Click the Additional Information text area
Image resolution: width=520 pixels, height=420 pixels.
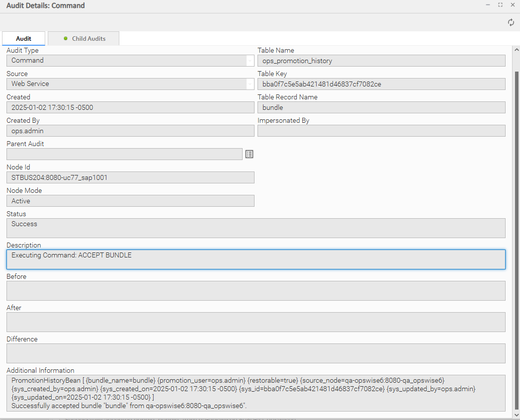[256, 393]
